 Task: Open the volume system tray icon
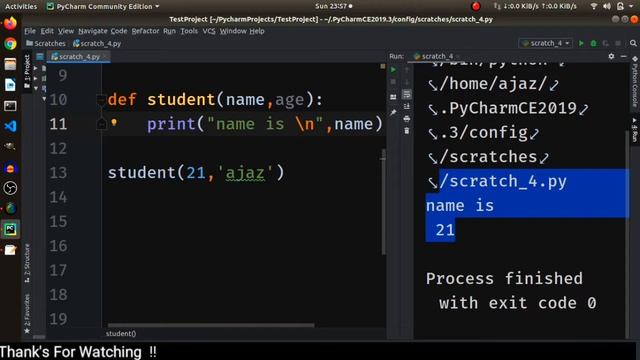point(607,7)
